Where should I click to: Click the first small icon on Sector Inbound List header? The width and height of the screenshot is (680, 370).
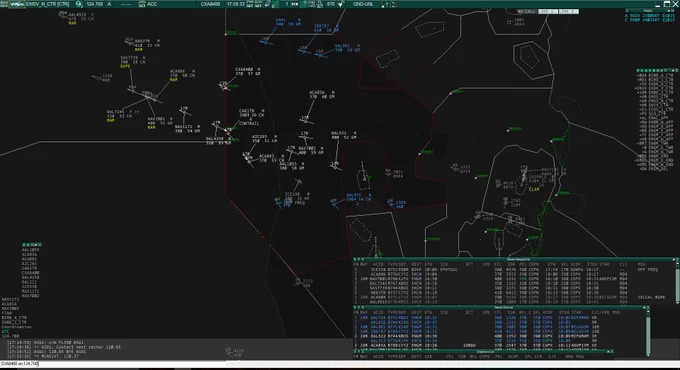pyautogui.click(x=356, y=259)
